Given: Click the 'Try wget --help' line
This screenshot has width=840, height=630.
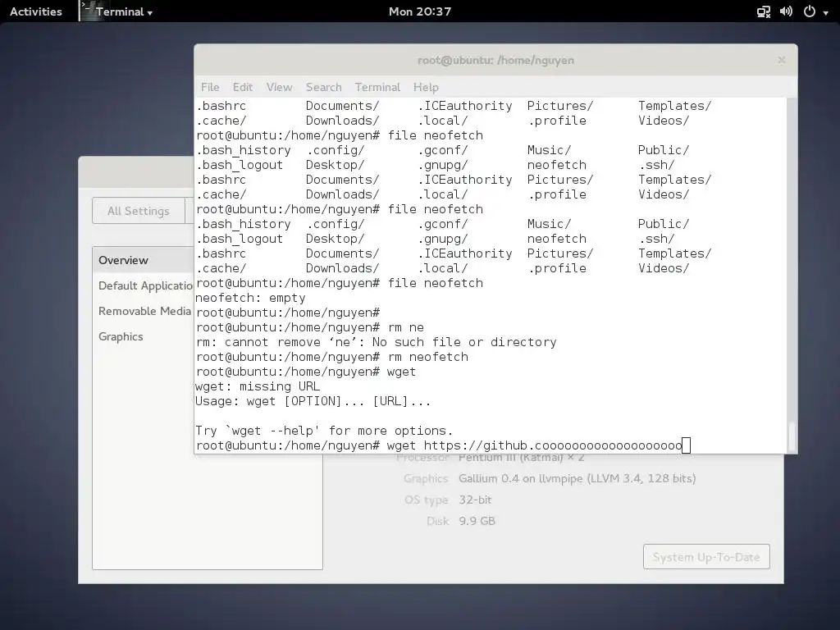Looking at the screenshot, I should [x=324, y=431].
